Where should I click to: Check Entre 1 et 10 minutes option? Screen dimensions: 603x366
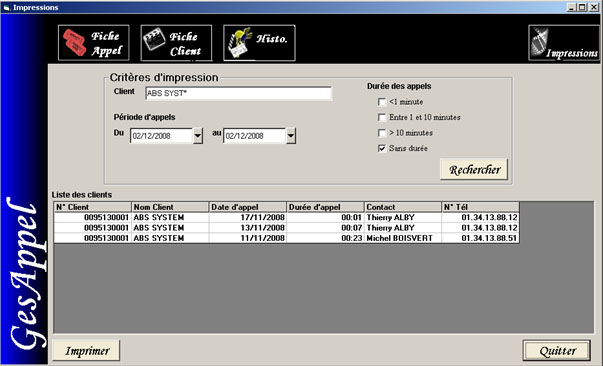(x=381, y=117)
